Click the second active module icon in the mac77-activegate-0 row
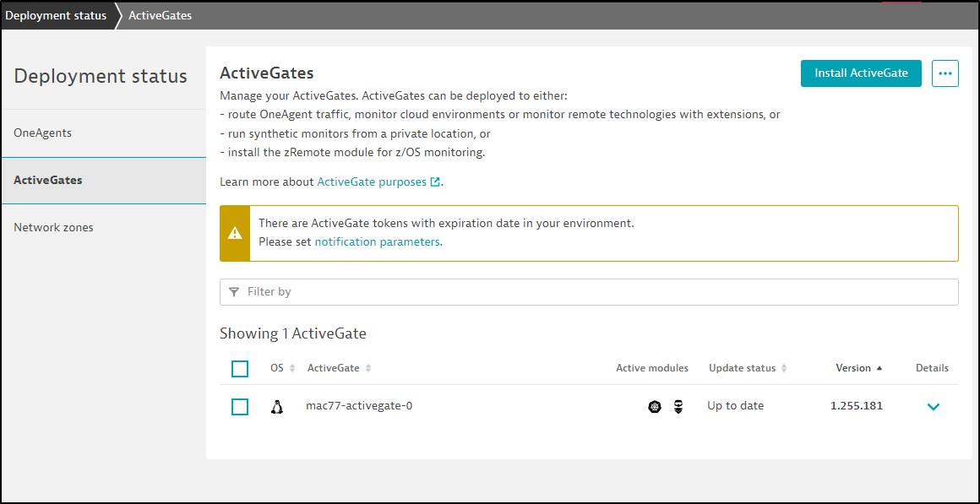Image resolution: width=980 pixels, height=504 pixels. point(678,407)
